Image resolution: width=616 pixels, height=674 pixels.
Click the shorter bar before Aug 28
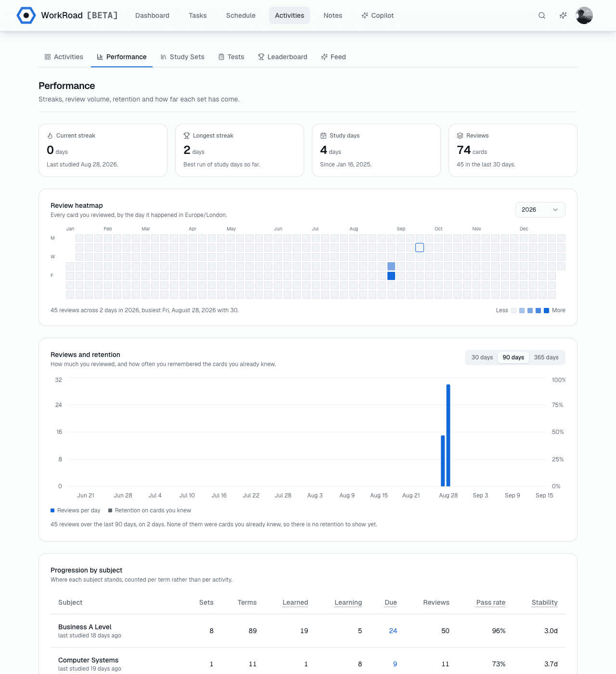tap(443, 461)
